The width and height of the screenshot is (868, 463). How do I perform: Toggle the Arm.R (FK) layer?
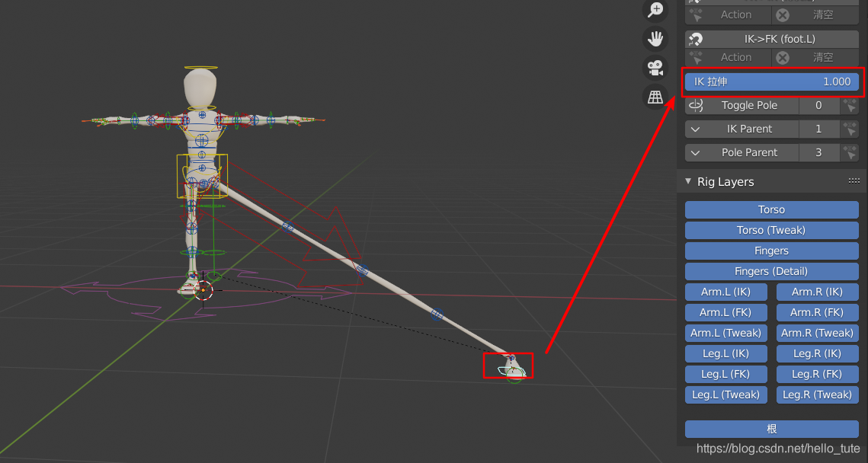[818, 312]
